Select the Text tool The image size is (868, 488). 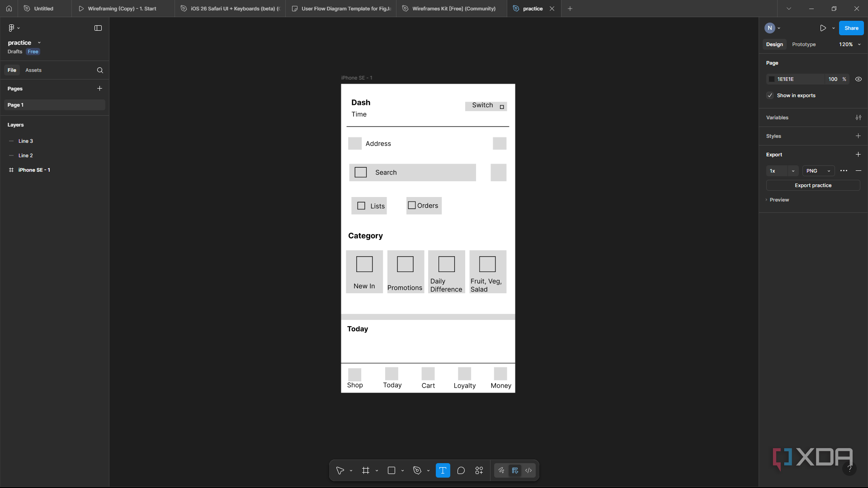click(443, 470)
